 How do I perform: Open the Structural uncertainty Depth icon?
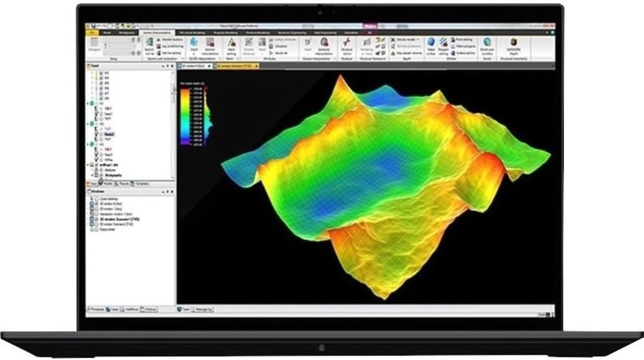(515, 42)
